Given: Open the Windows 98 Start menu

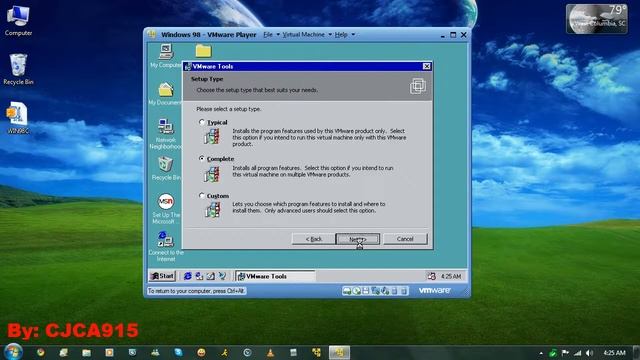Looking at the screenshot, I should [162, 276].
